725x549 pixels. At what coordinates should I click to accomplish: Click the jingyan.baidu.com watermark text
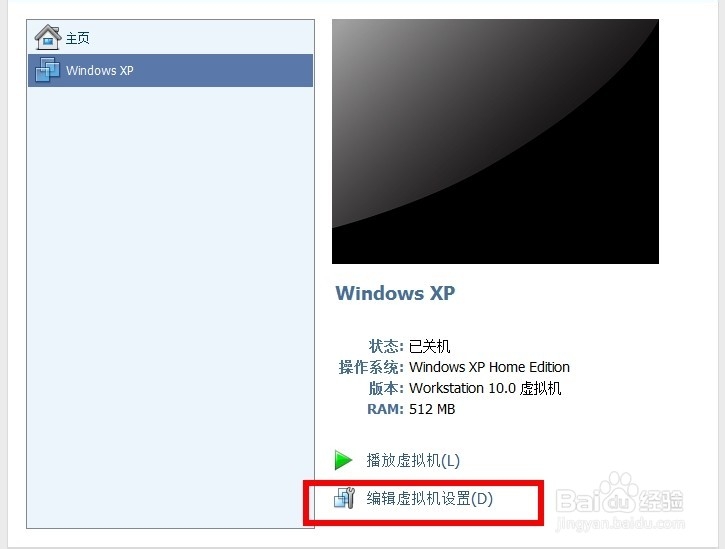(x=620, y=524)
